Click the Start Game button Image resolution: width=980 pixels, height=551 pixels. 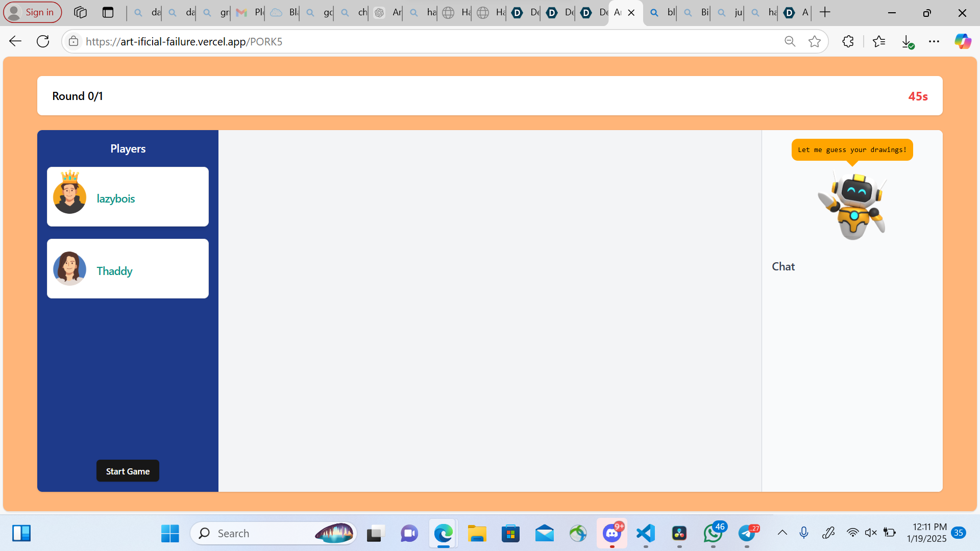[128, 471]
